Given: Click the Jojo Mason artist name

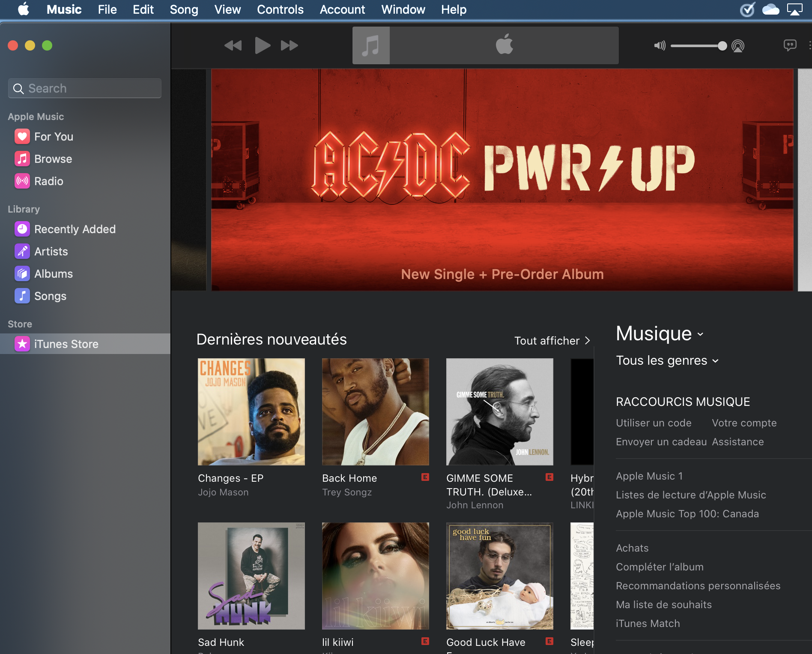Looking at the screenshot, I should (x=223, y=492).
